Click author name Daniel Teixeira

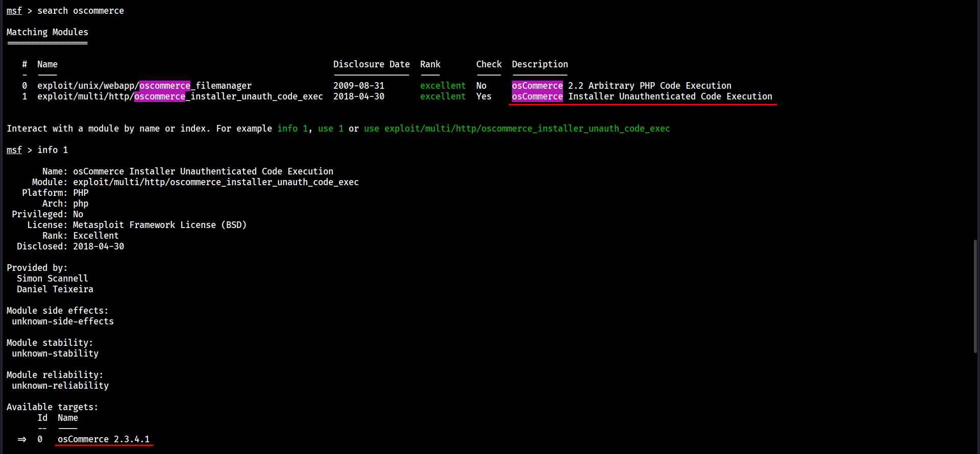(x=55, y=289)
